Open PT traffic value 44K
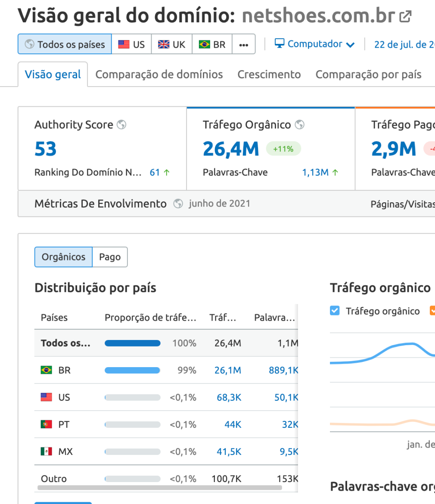Image resolution: width=435 pixels, height=504 pixels. tap(233, 425)
